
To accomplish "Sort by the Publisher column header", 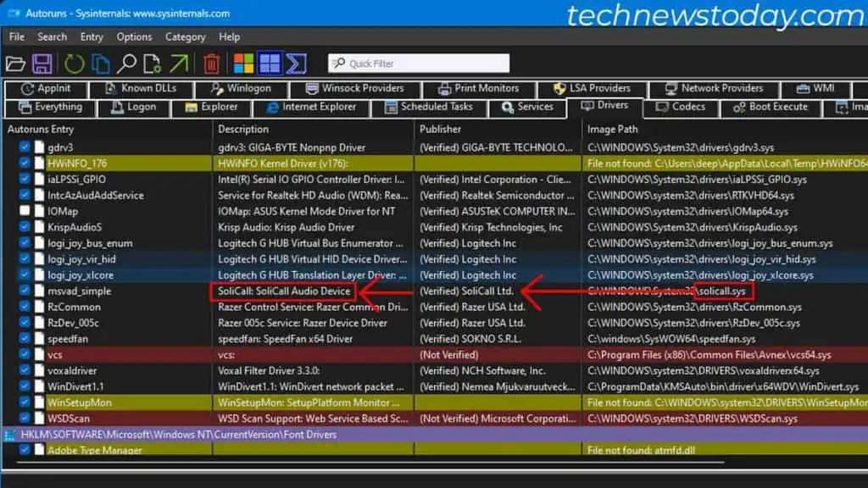I will (x=441, y=130).
